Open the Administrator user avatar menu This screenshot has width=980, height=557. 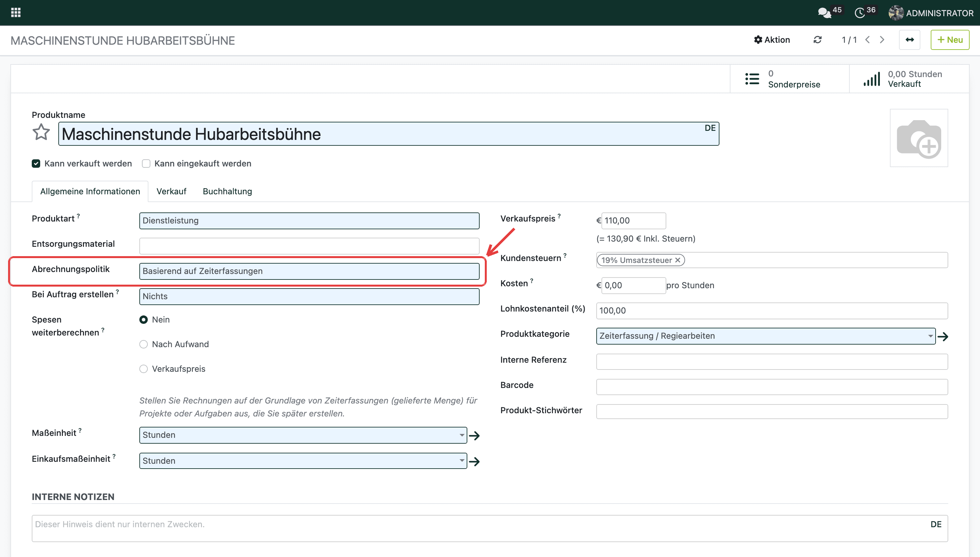(x=931, y=13)
